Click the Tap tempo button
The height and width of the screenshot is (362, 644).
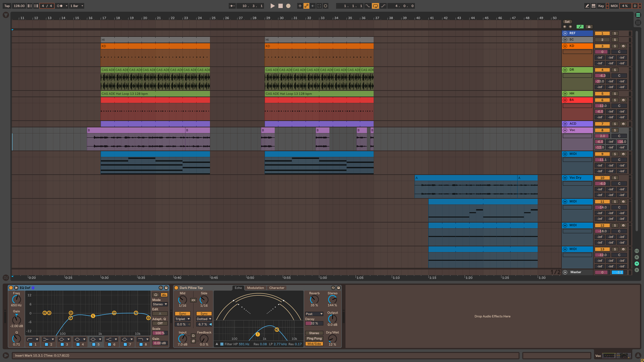pyautogui.click(x=7, y=6)
